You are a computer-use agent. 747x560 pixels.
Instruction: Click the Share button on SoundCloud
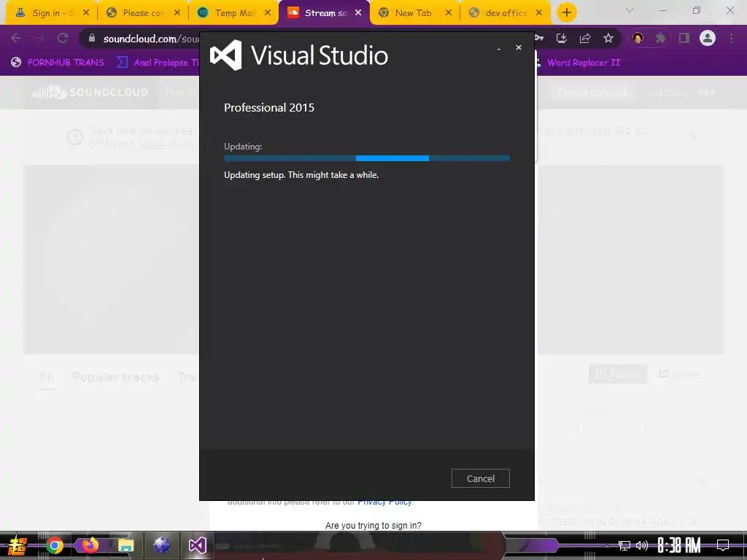(679, 374)
